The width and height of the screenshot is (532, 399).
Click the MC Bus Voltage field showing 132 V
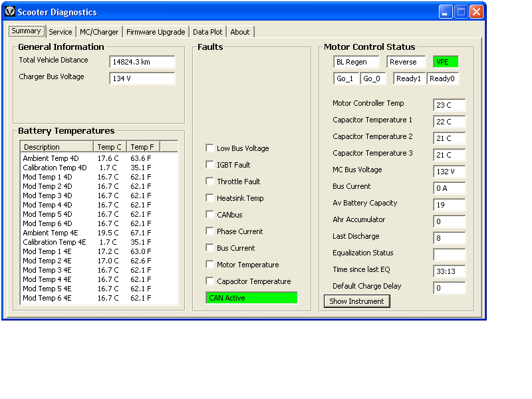pos(450,172)
